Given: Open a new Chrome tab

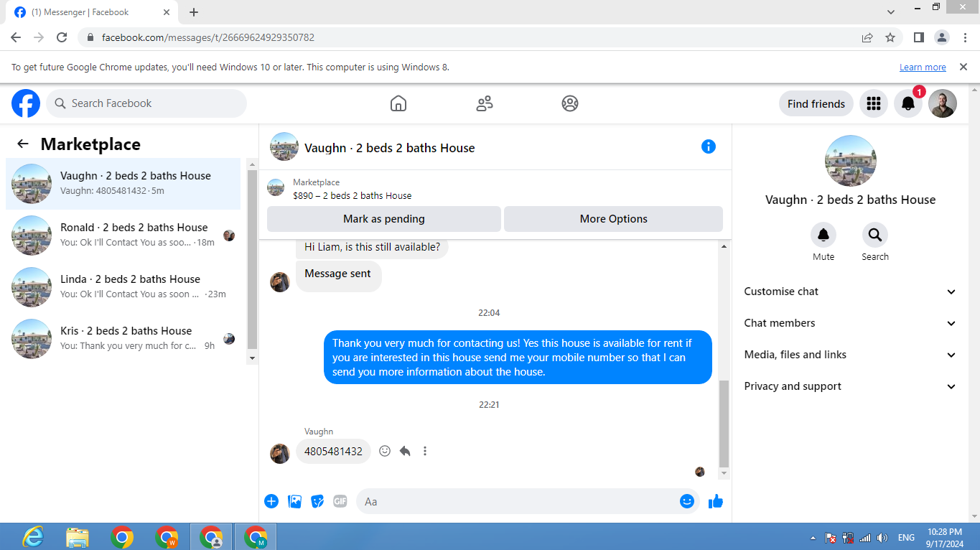Looking at the screenshot, I should coord(194,12).
